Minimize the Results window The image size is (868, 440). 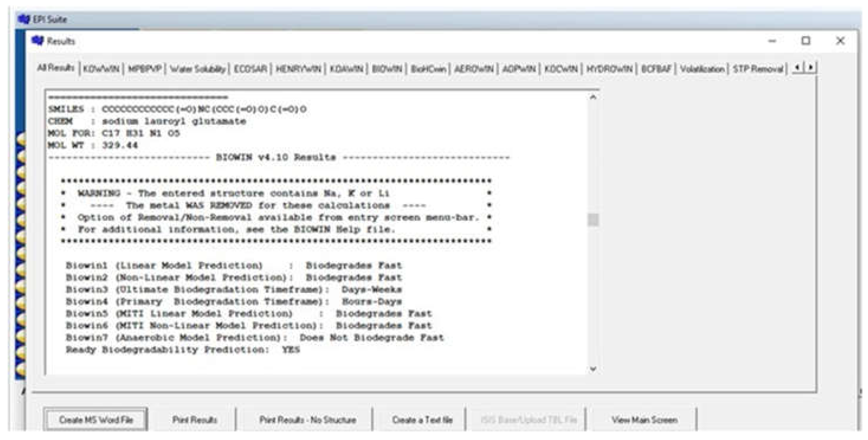coord(772,41)
